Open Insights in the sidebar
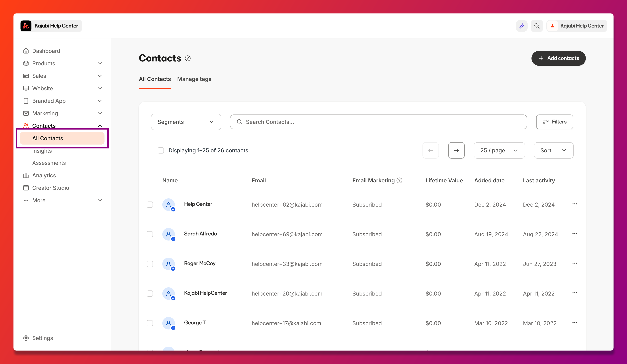This screenshot has height=364, width=627. coord(42,151)
